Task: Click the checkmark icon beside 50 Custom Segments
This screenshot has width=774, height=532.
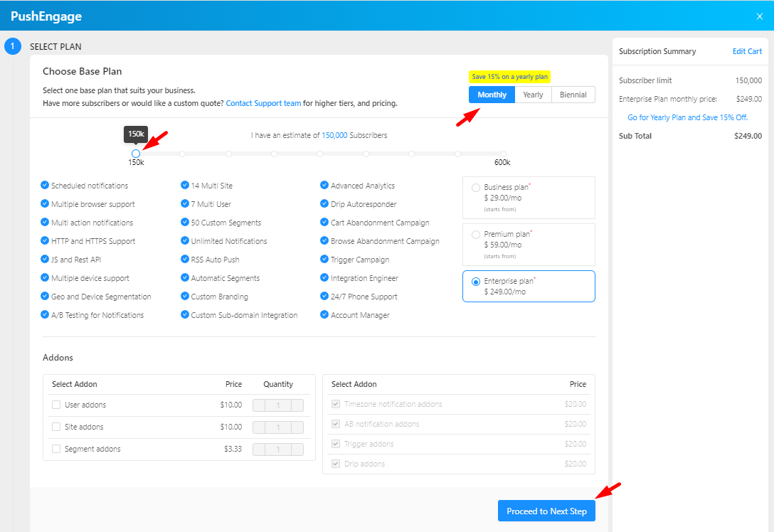Action: (x=185, y=222)
